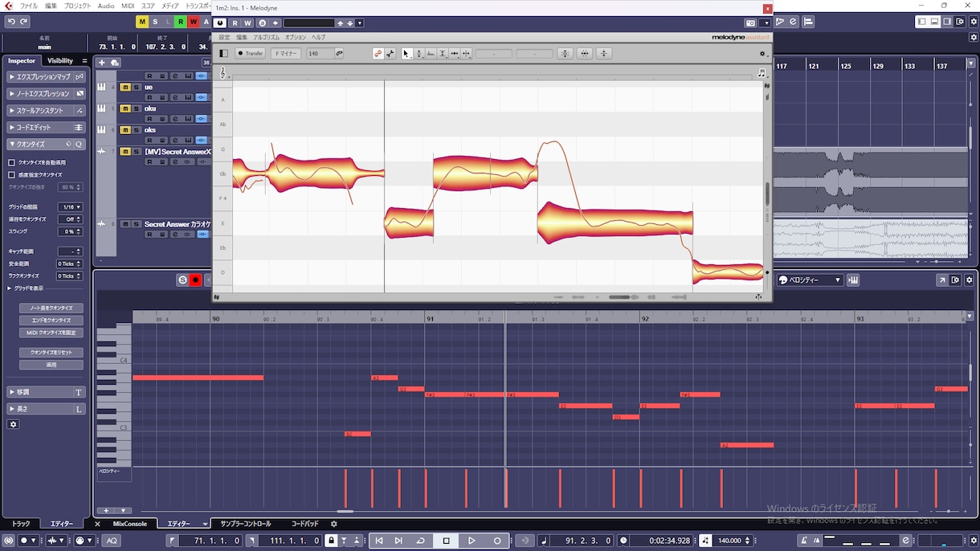
Task: Click Melodyne tempo 140 field
Action: 321,54
